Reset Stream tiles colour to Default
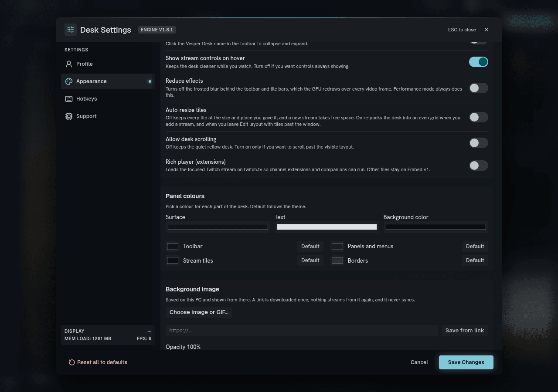This screenshot has width=558, height=392. (x=310, y=260)
